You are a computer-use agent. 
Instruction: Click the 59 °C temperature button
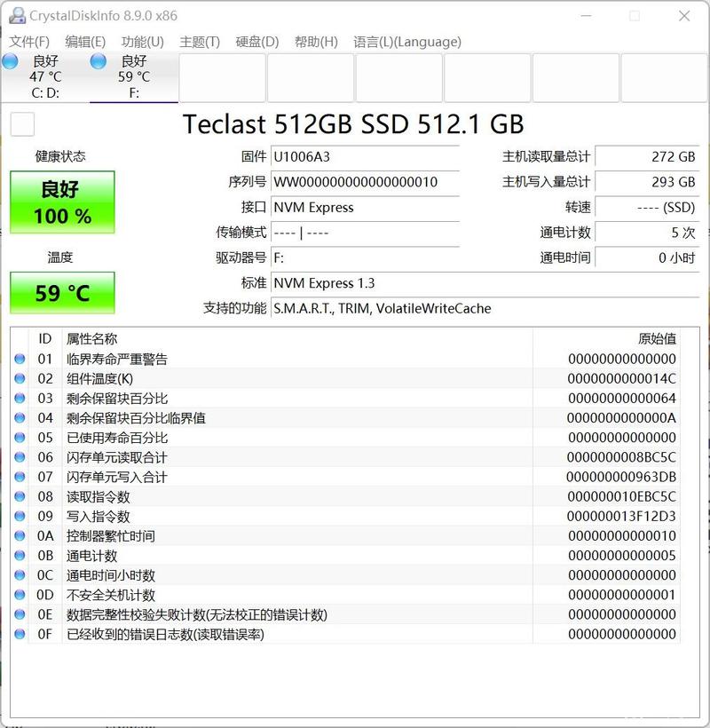[62, 293]
